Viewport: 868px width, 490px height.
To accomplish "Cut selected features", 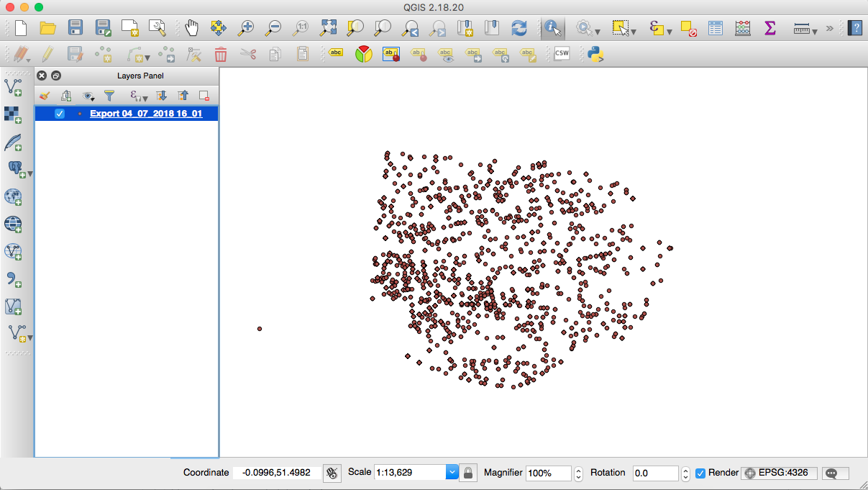I will click(248, 54).
